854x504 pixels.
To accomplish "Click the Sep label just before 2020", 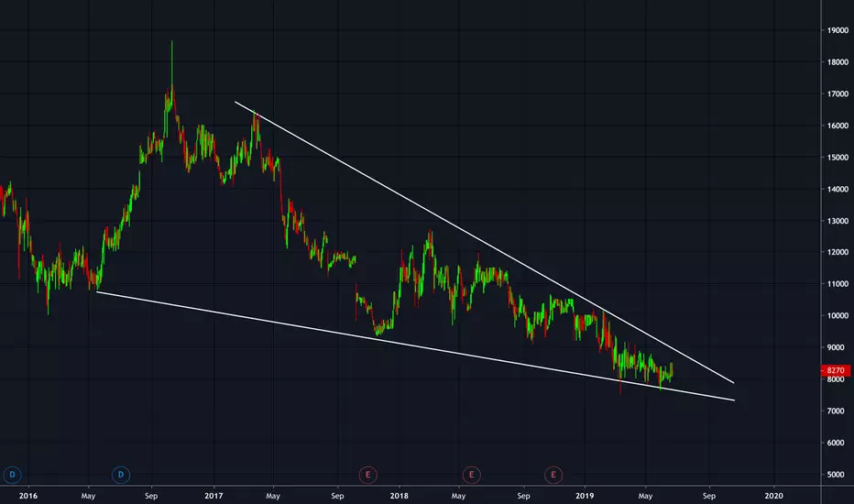I will [708, 495].
